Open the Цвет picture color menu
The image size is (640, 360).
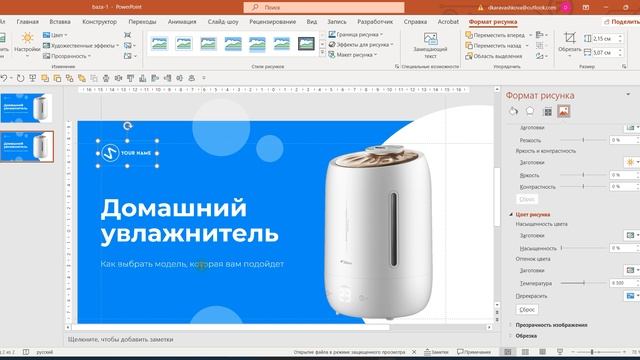pos(55,35)
